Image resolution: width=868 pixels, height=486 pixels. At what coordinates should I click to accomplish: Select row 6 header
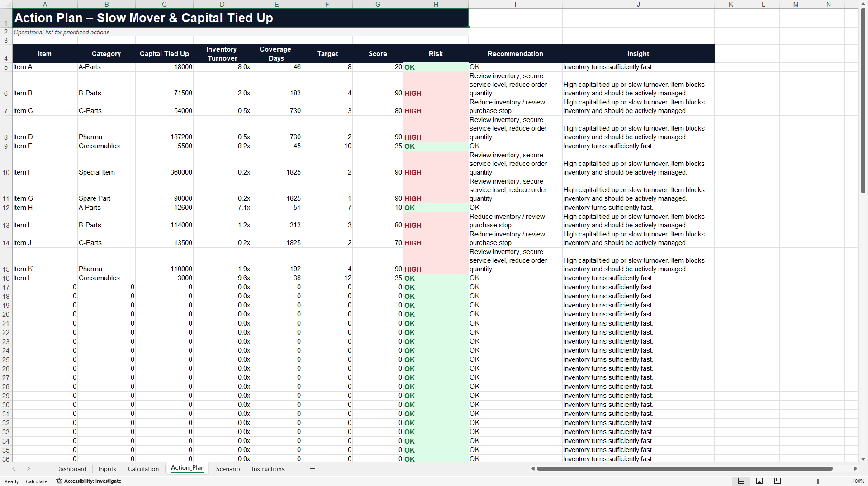point(6,85)
